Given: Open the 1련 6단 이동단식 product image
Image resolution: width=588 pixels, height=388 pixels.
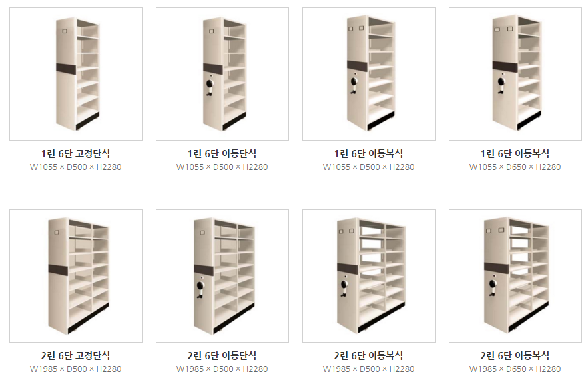Looking at the screenshot, I should 222,74.
